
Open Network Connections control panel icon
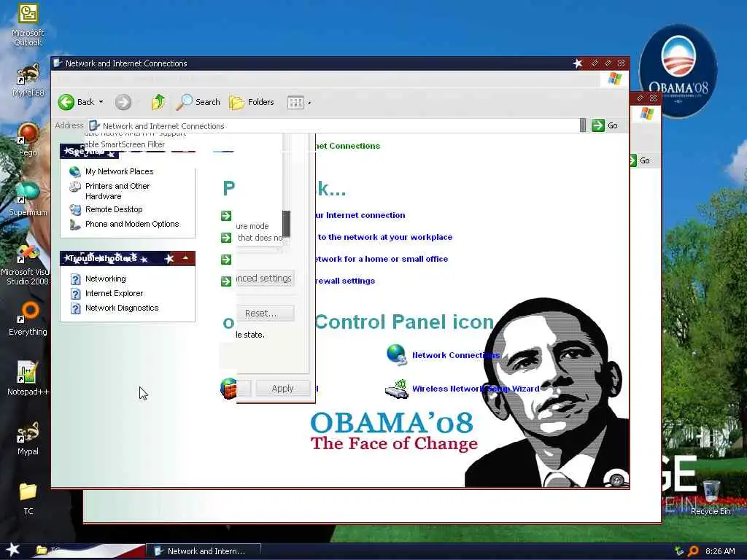[396, 355]
